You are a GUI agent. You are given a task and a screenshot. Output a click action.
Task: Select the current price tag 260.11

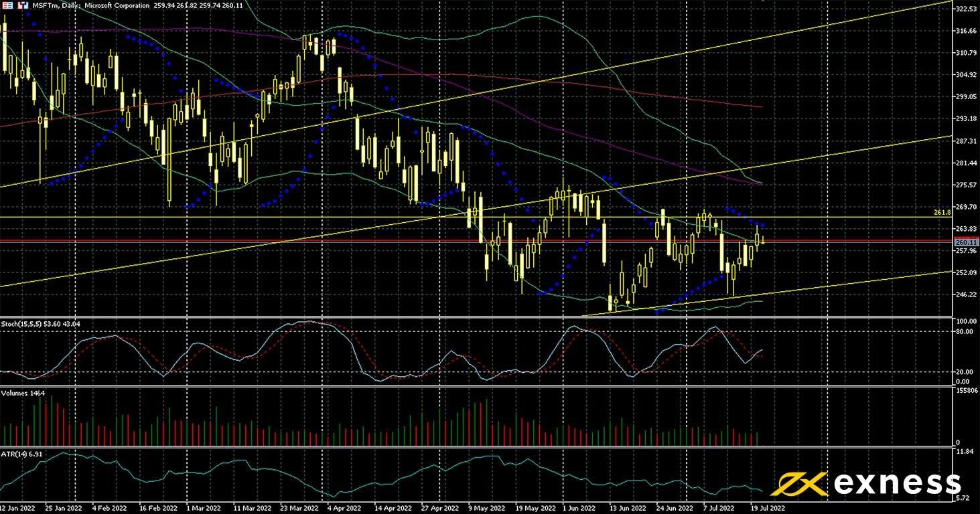pos(966,242)
